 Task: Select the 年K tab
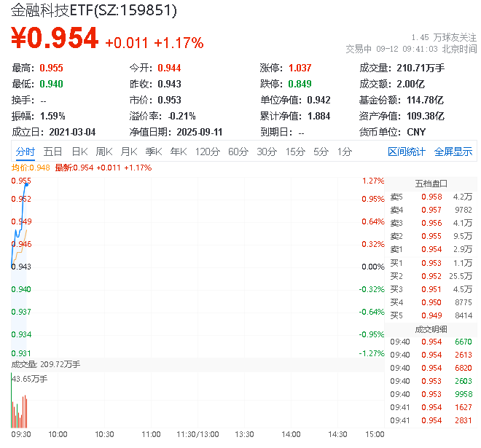click(179, 152)
